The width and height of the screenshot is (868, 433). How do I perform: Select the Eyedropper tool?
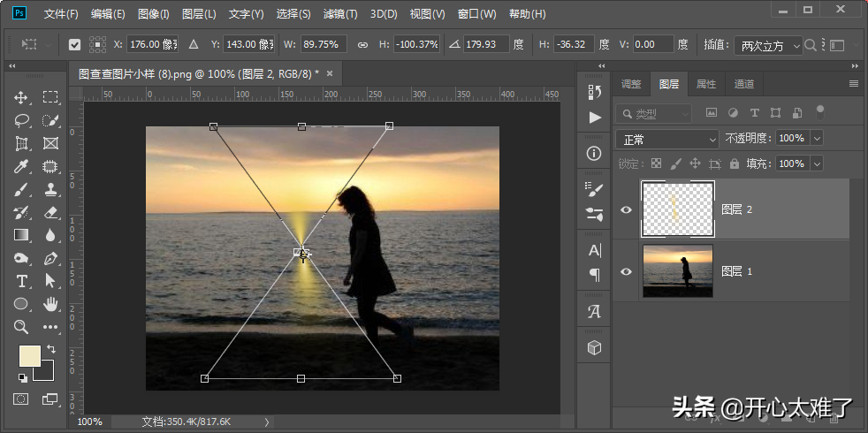click(21, 166)
